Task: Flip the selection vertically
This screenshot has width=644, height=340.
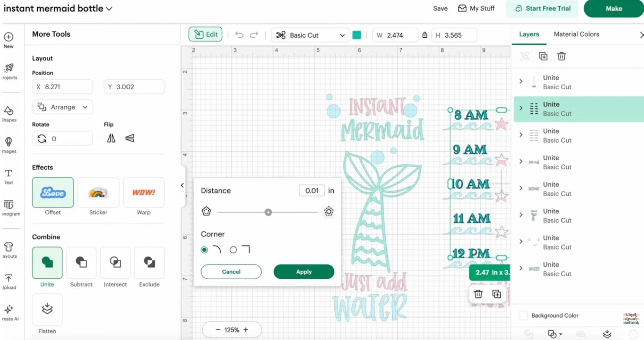Action: coord(130,138)
